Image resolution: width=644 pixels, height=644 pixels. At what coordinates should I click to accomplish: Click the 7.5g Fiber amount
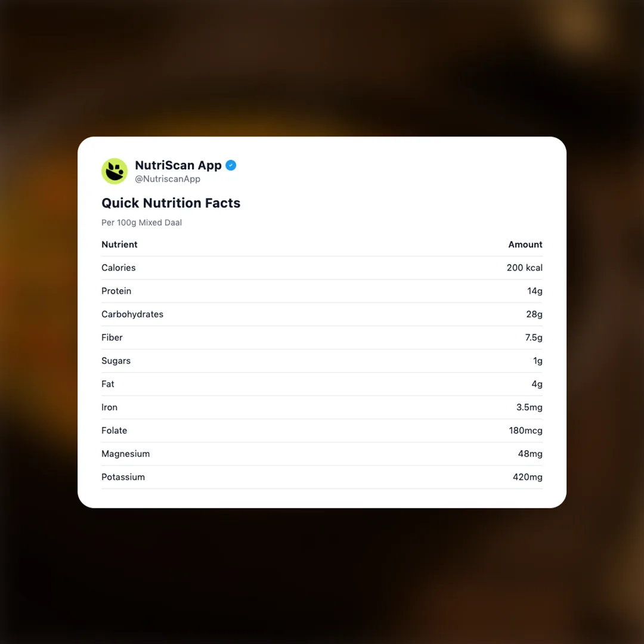pyautogui.click(x=534, y=338)
